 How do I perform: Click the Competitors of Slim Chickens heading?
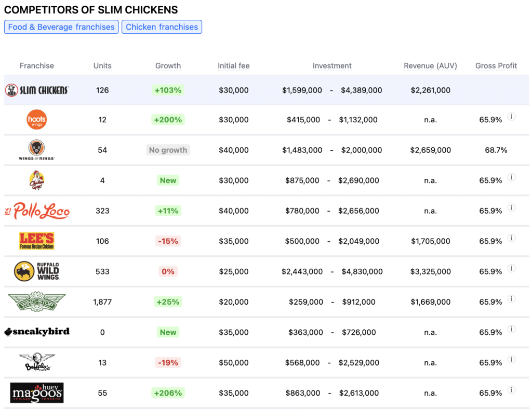tap(91, 10)
